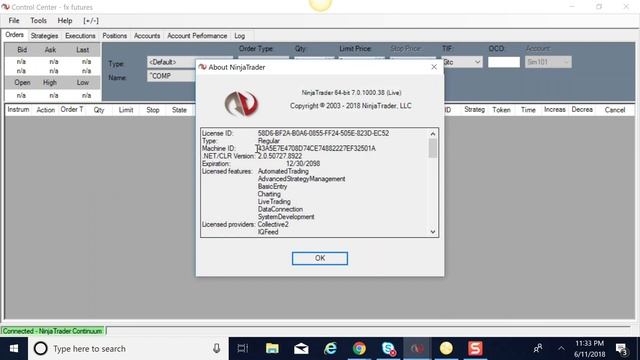640x360 pixels.
Task: Open the People icon in system tray
Action: (538, 348)
